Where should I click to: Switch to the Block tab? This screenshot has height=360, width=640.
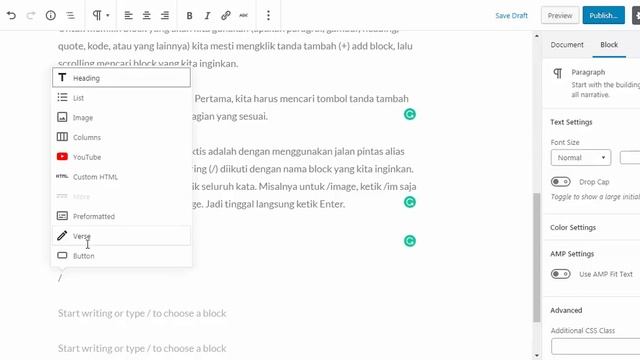[609, 44]
